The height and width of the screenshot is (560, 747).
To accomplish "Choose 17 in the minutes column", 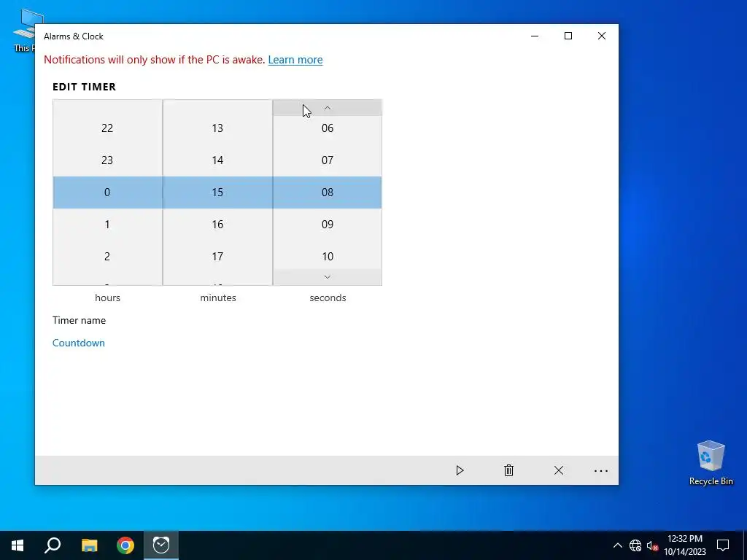I will pyautogui.click(x=217, y=256).
